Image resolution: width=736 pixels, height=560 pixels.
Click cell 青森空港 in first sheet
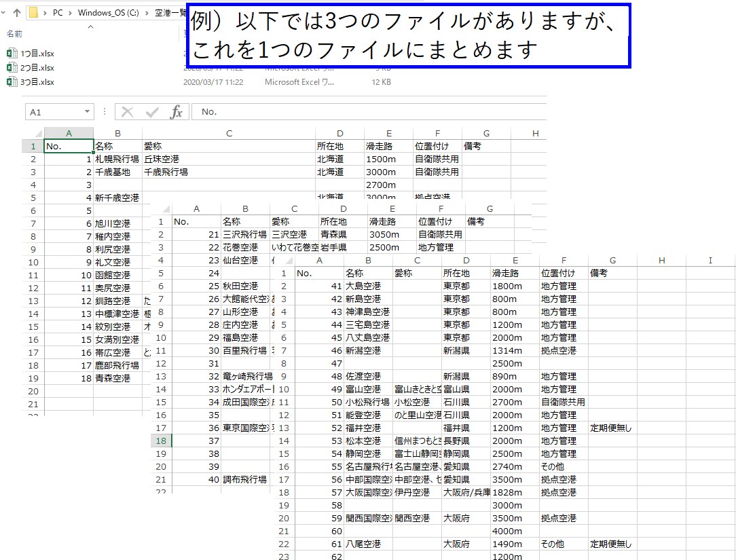click(x=117, y=378)
